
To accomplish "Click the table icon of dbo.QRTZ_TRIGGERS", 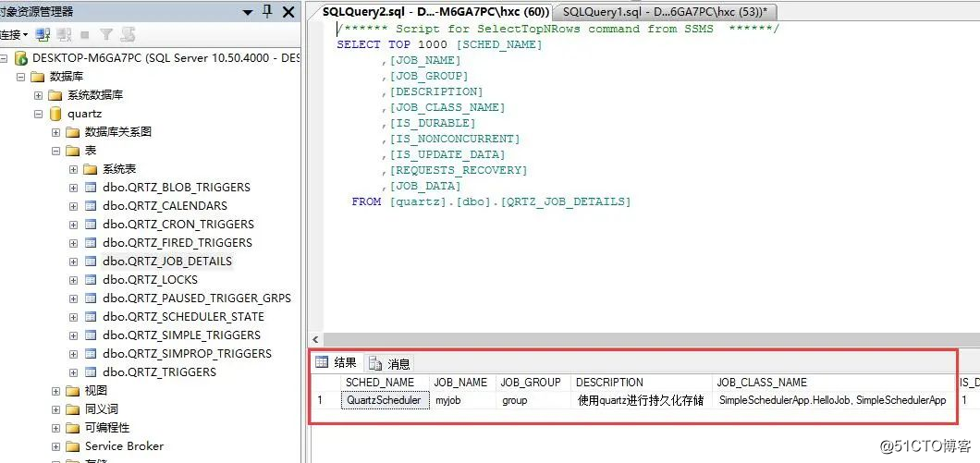I will click(x=91, y=372).
